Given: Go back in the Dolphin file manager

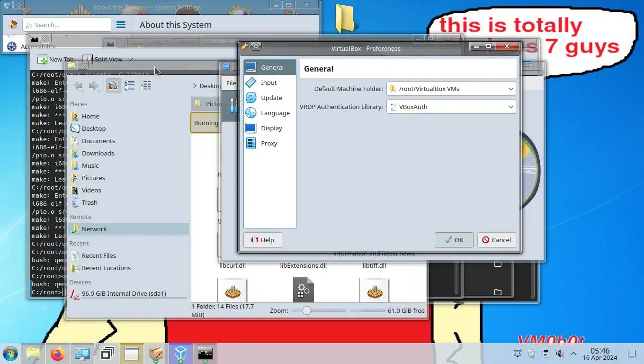Looking at the screenshot, I should tap(79, 86).
